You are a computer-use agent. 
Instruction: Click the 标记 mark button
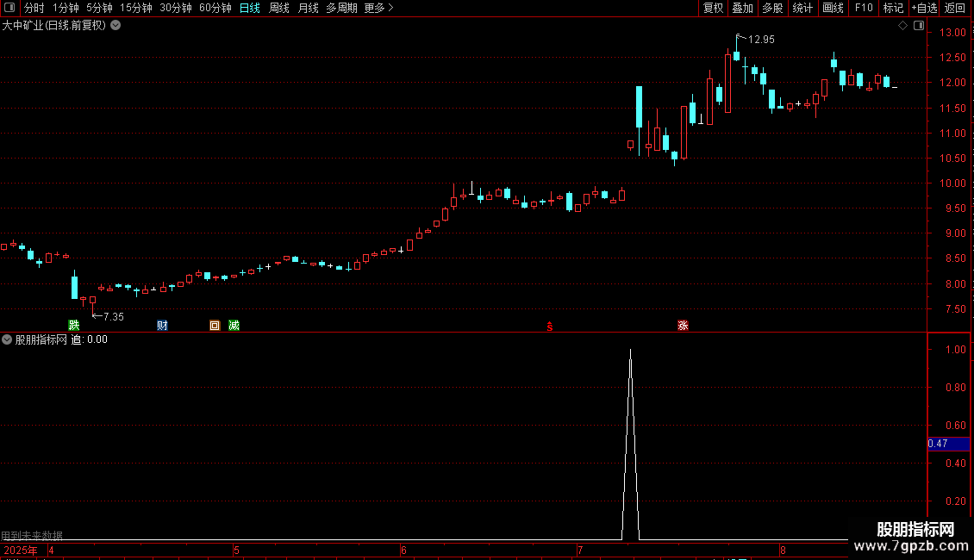click(x=893, y=8)
